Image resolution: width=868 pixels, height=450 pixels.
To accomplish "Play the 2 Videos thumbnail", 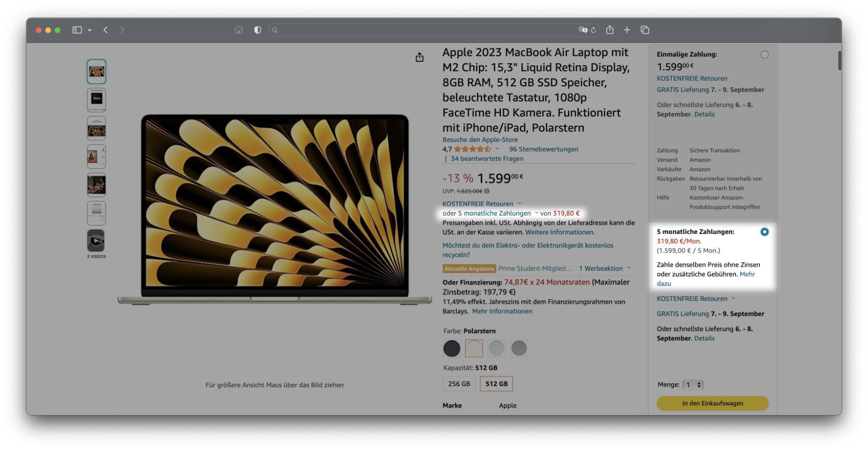I will (96, 241).
